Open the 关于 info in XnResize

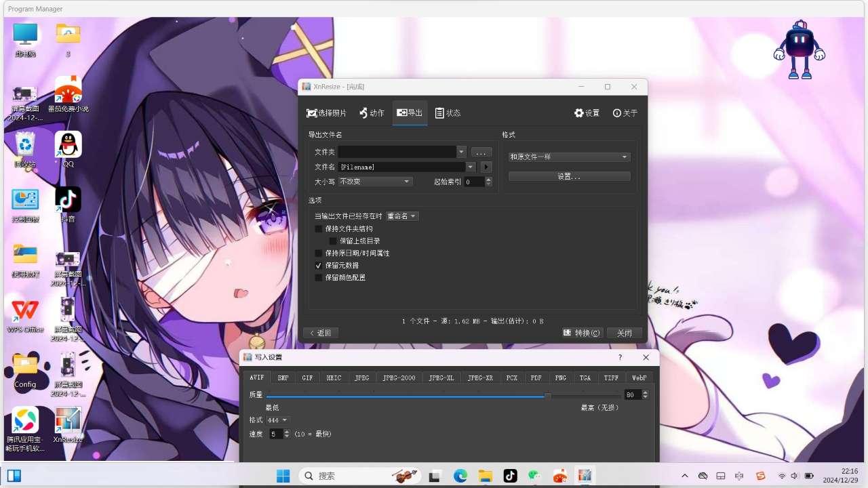click(625, 113)
